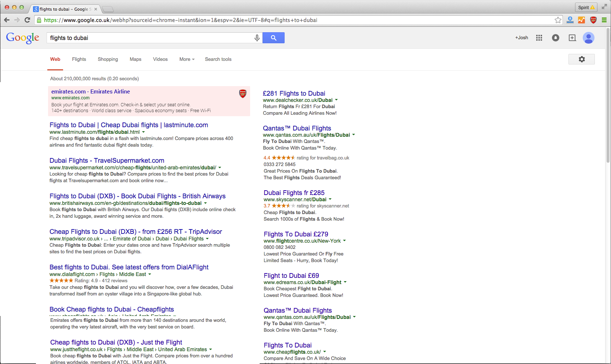Viewport: 611px width, 364px height.
Task: Open DialAFlight best flights result
Action: tap(129, 267)
